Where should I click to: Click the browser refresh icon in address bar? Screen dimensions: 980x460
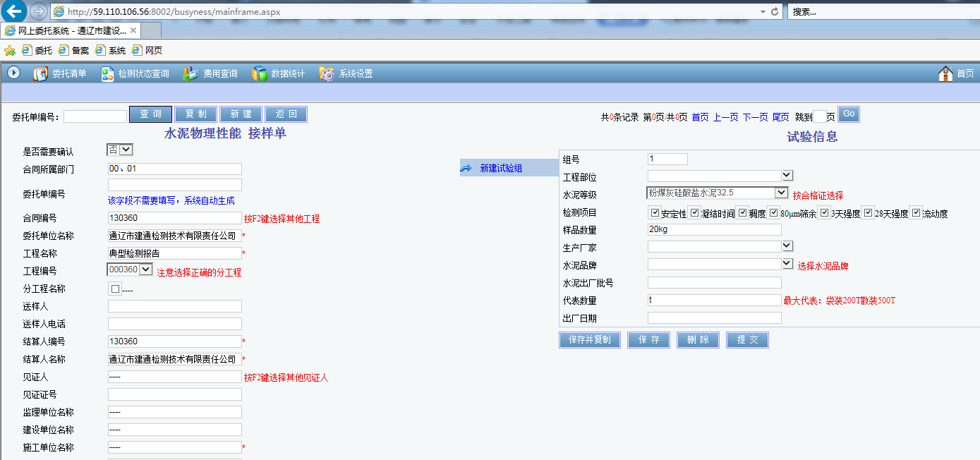tap(775, 11)
